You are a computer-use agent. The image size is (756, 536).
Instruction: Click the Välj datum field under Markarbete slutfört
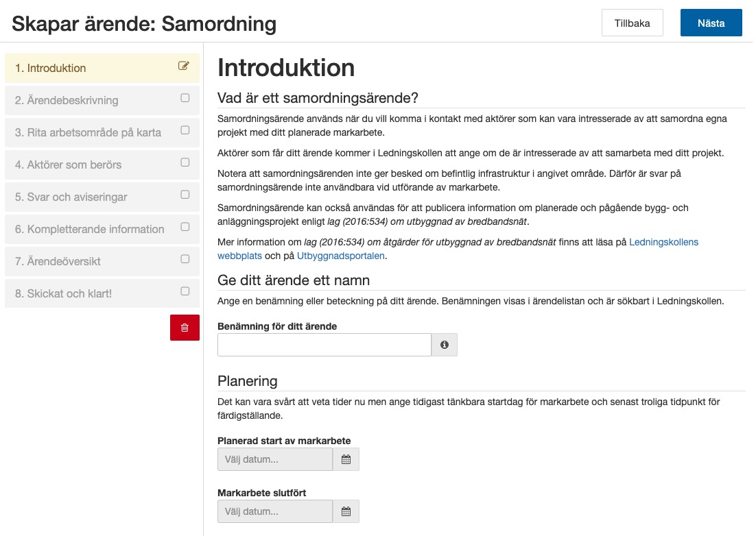click(274, 511)
